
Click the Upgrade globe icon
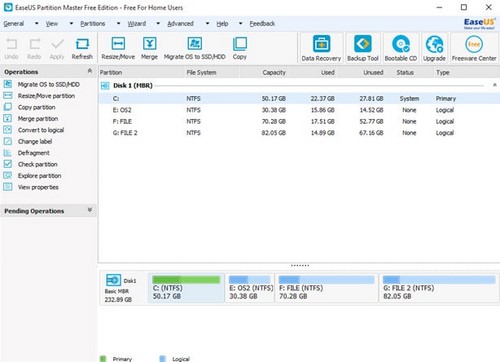coord(434,44)
